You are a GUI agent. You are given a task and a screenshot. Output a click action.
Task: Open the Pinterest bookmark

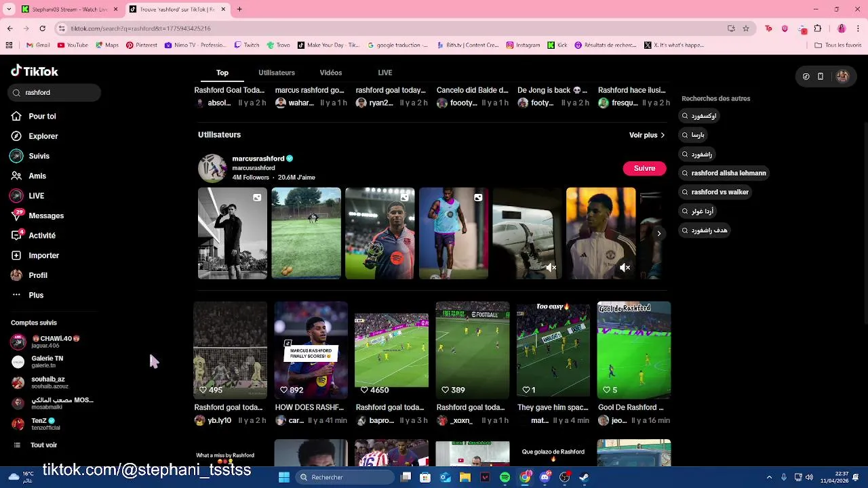[x=142, y=45]
